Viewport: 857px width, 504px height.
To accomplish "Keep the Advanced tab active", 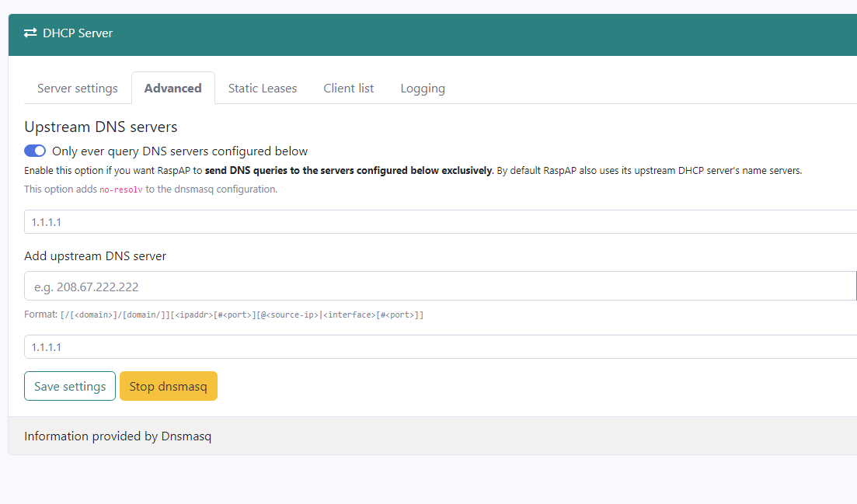I will [172, 88].
